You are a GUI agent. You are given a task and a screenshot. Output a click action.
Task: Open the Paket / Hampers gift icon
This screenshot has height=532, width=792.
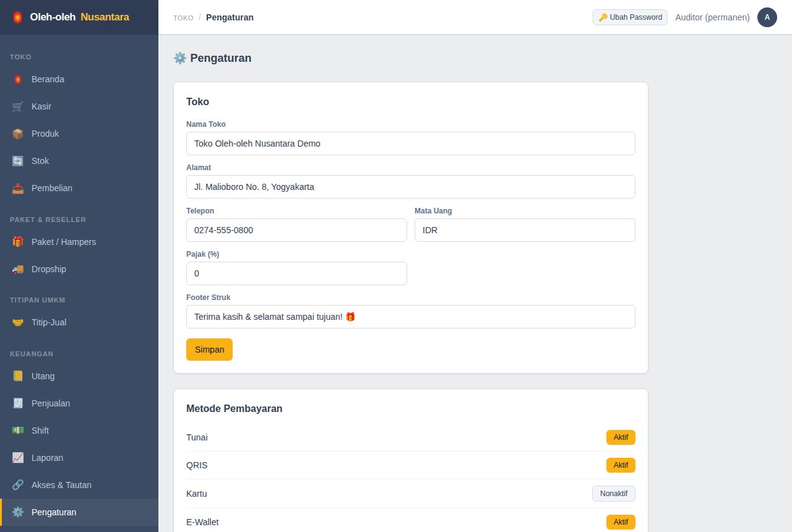18,242
